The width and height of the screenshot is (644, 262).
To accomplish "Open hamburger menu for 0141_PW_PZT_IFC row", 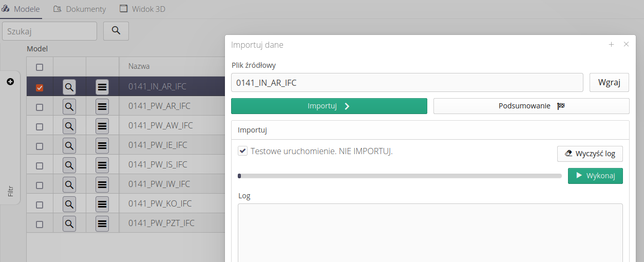I will pyautogui.click(x=102, y=223).
